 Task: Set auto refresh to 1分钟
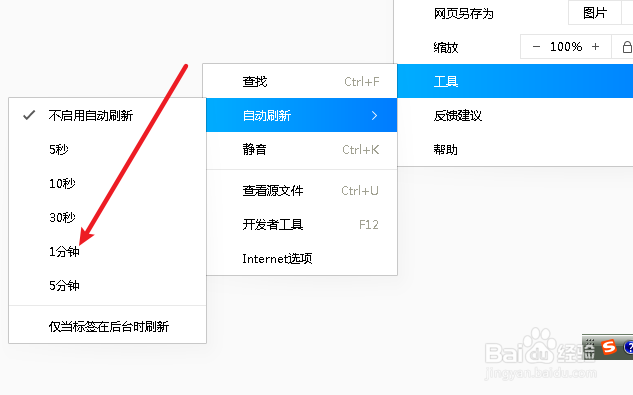(x=107, y=251)
